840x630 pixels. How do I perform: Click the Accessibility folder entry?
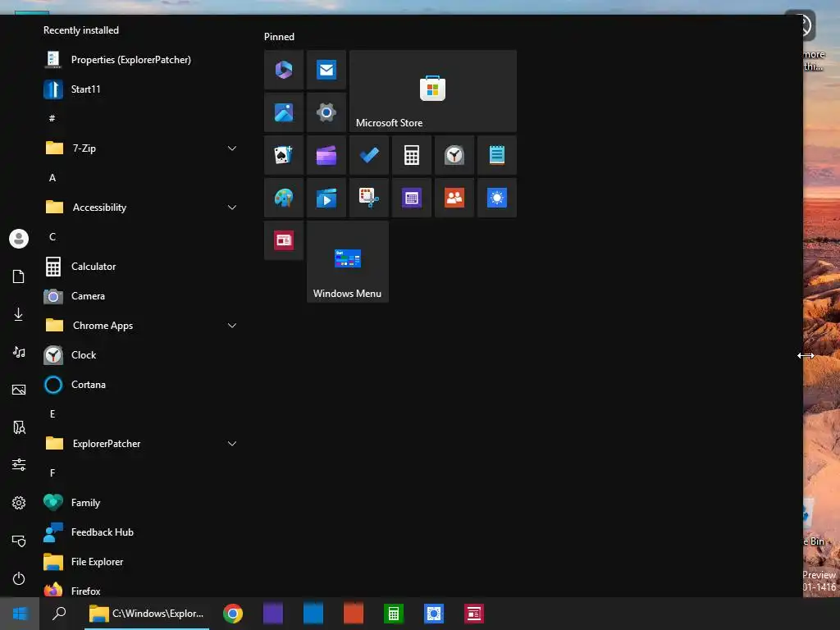point(142,208)
